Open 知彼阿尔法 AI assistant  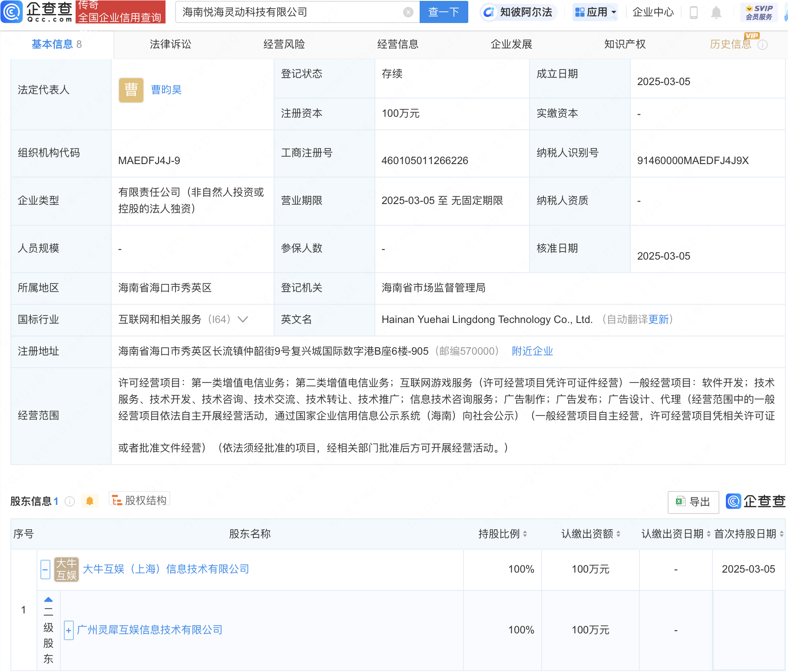tap(519, 12)
